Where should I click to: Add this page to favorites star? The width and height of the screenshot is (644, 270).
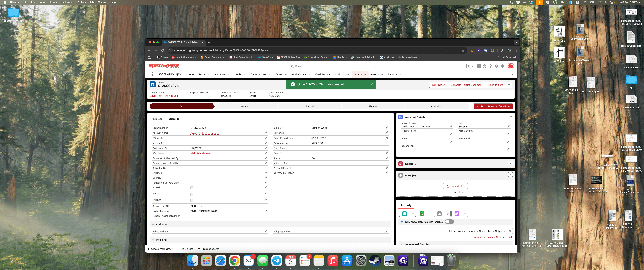[468, 66]
